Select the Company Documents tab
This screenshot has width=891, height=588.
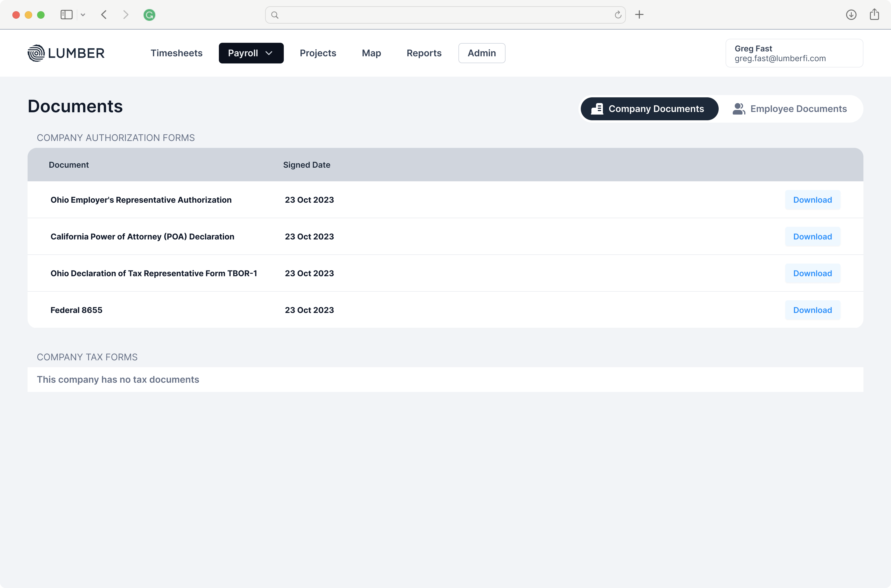pos(649,109)
